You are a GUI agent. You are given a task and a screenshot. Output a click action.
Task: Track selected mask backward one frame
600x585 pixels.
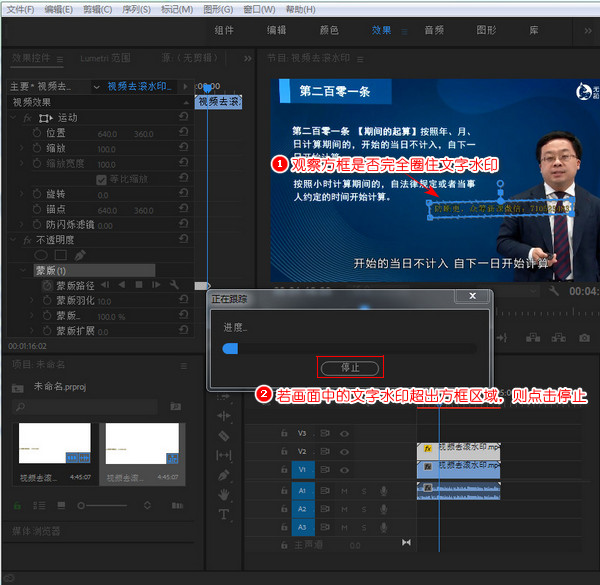pyautogui.click(x=104, y=285)
